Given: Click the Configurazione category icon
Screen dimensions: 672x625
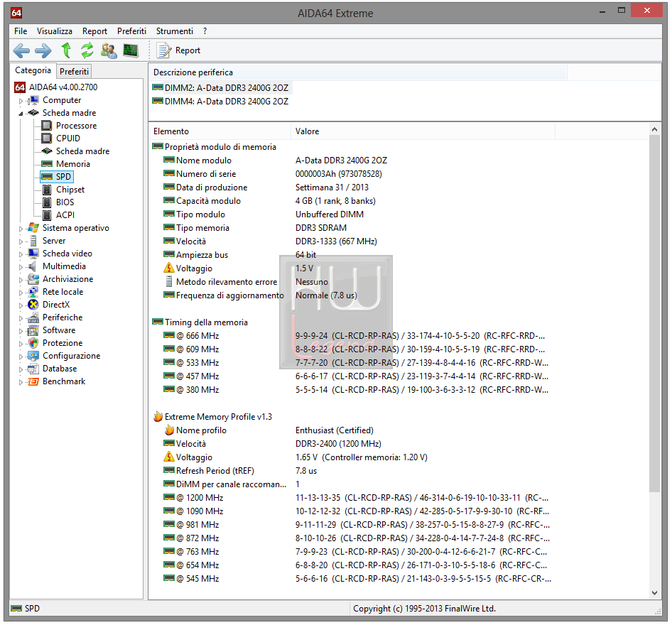Looking at the screenshot, I should tap(33, 356).
